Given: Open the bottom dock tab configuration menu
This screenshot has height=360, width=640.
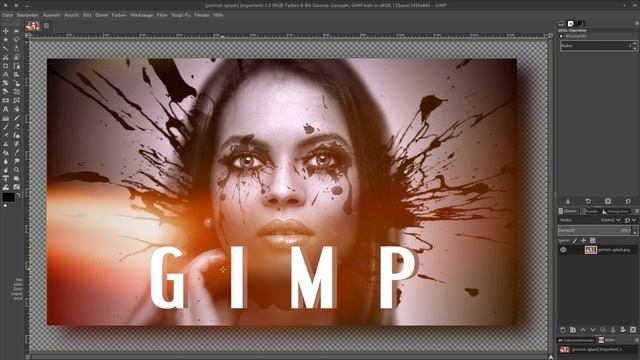Looking at the screenshot, I should [637, 340].
